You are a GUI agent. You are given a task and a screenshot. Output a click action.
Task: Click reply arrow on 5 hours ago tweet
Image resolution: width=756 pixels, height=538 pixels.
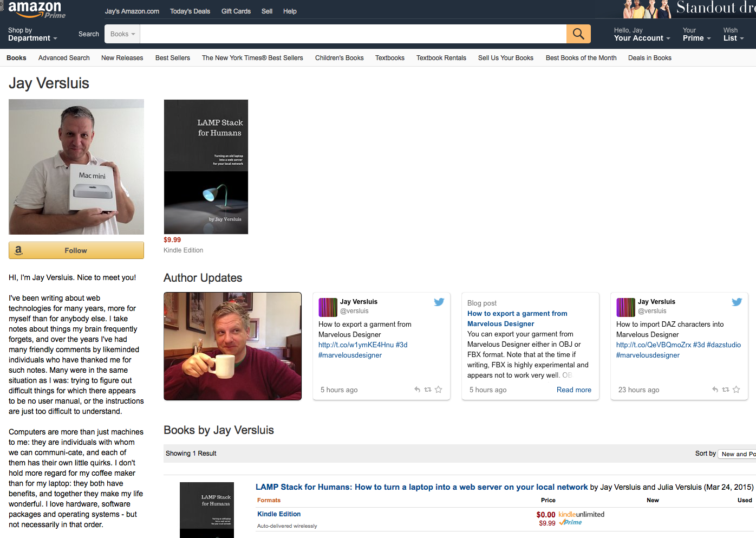pos(417,390)
